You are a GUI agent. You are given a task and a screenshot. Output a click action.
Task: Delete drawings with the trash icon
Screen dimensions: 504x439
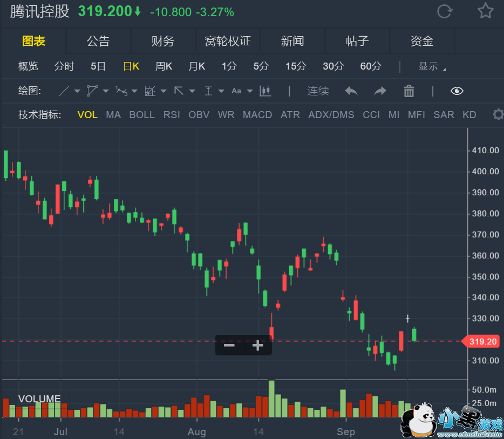[409, 91]
